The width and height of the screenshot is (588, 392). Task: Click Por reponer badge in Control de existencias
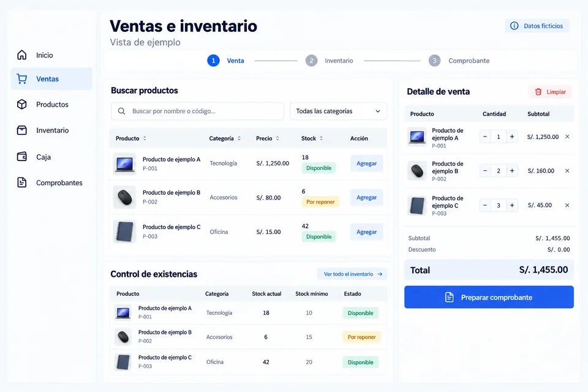361,337
